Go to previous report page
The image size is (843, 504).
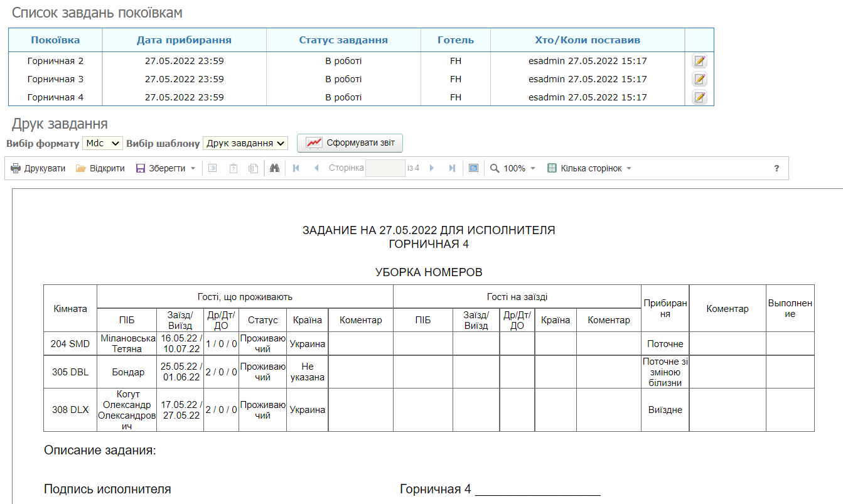[316, 168]
